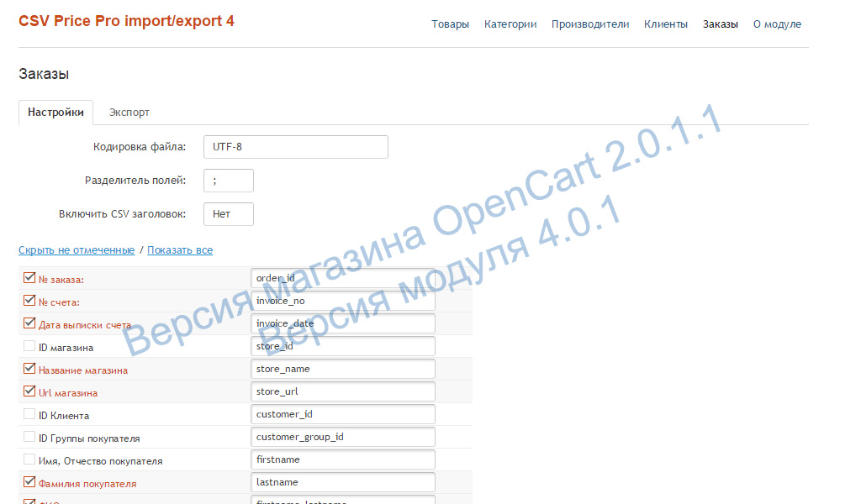
Task: Click the Скрыть не отмеченные link
Action: (x=77, y=250)
